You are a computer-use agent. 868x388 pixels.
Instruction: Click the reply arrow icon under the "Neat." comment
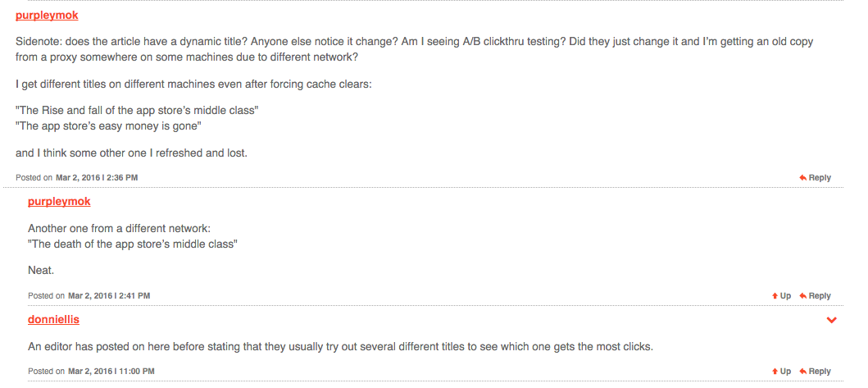tap(802, 296)
